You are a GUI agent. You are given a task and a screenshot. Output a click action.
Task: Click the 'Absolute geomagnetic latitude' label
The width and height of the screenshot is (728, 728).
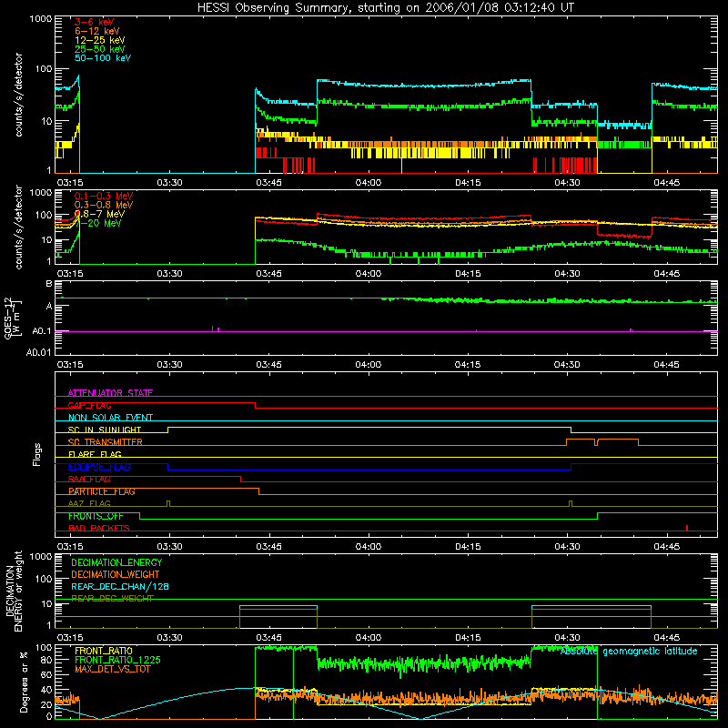coord(629,652)
